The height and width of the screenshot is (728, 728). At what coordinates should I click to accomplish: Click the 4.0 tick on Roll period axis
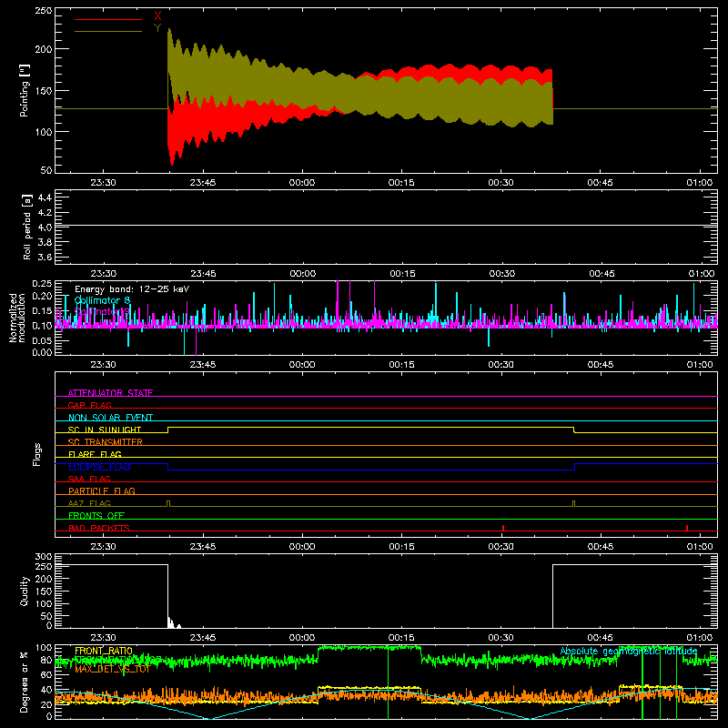point(45,227)
